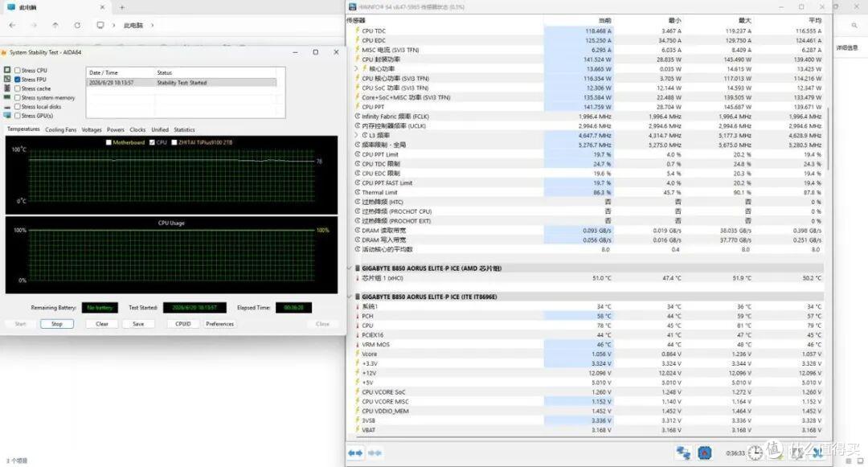This screenshot has width=868, height=467.
Task: Enable the Stress local disks checkbox
Action: (x=18, y=106)
